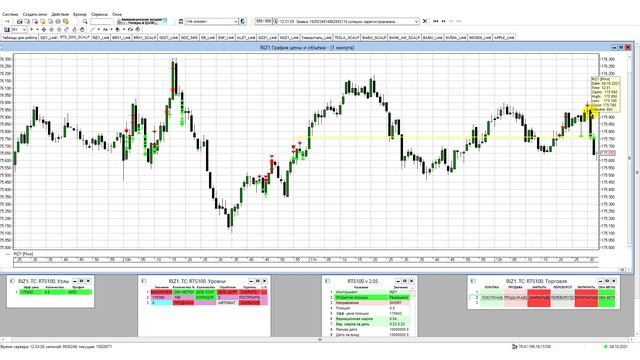
Task: Switch to the APPLE_Limit tab
Action: (x=504, y=37)
